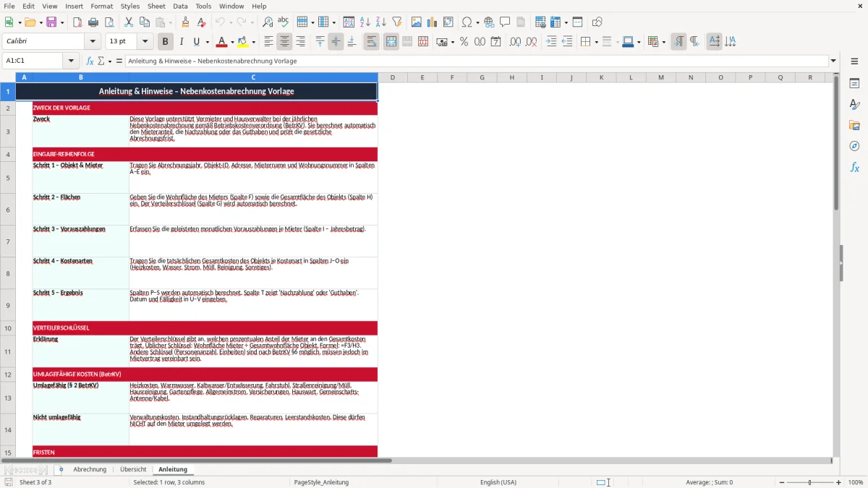Click the zoom slider in status bar

coord(809,482)
